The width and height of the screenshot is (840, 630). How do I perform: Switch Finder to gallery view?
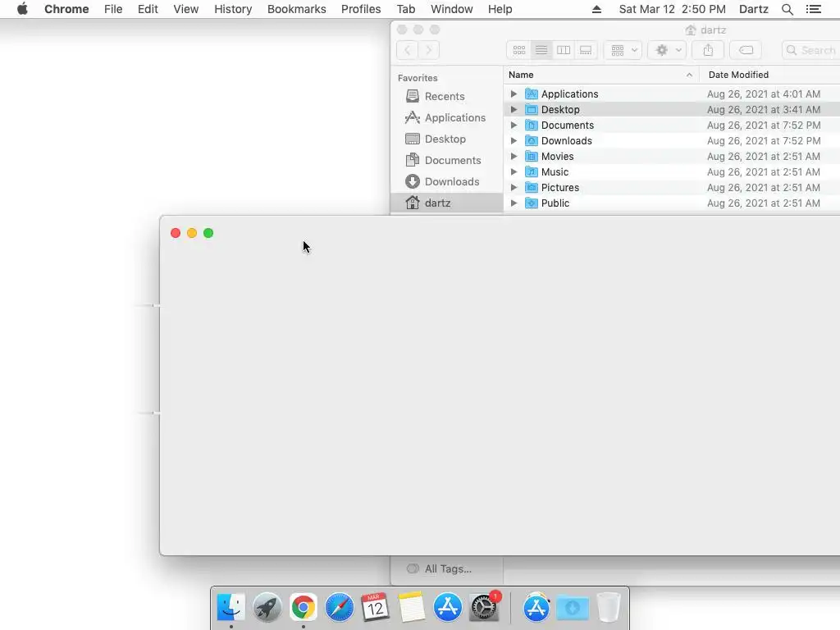(586, 50)
